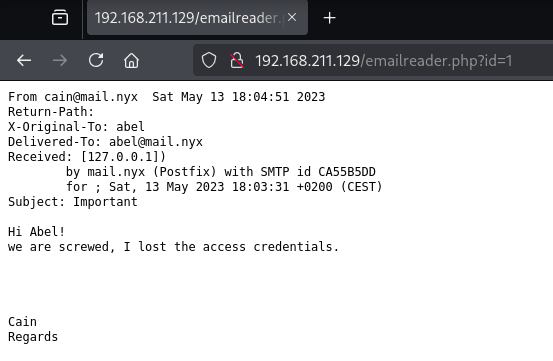Open a new tab with plus button
This screenshot has height=361, width=553.
329,18
